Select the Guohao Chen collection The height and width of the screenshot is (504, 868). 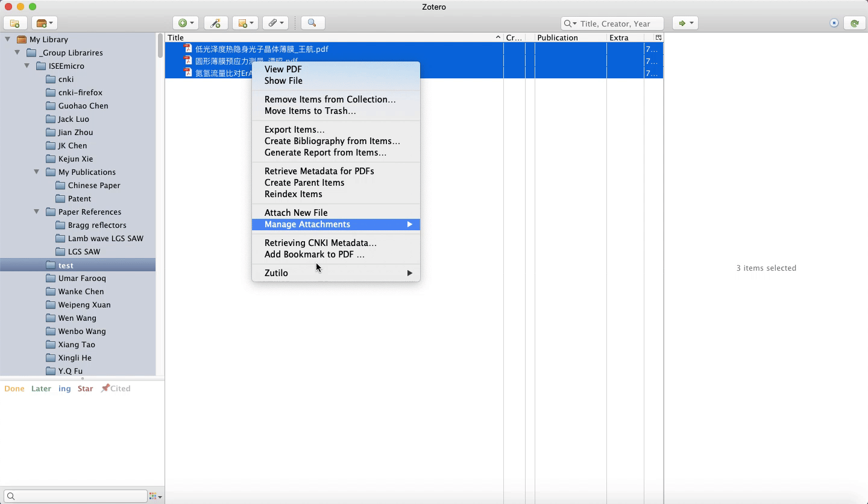[x=83, y=106]
